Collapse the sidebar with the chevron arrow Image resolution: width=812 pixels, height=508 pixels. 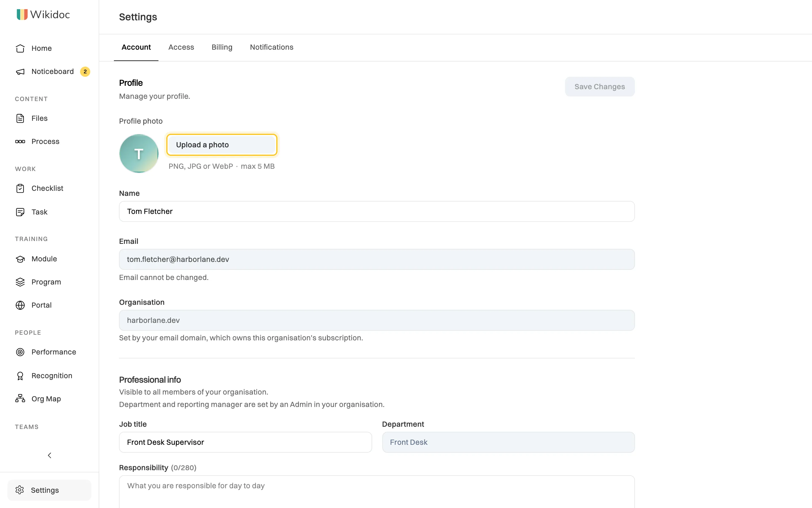(x=49, y=455)
